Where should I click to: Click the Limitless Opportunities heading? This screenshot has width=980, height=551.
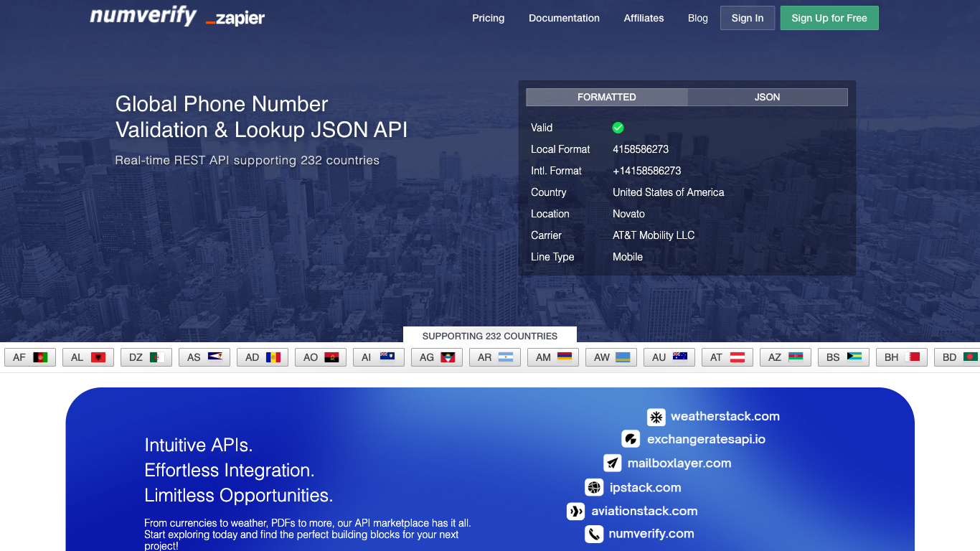[239, 496]
